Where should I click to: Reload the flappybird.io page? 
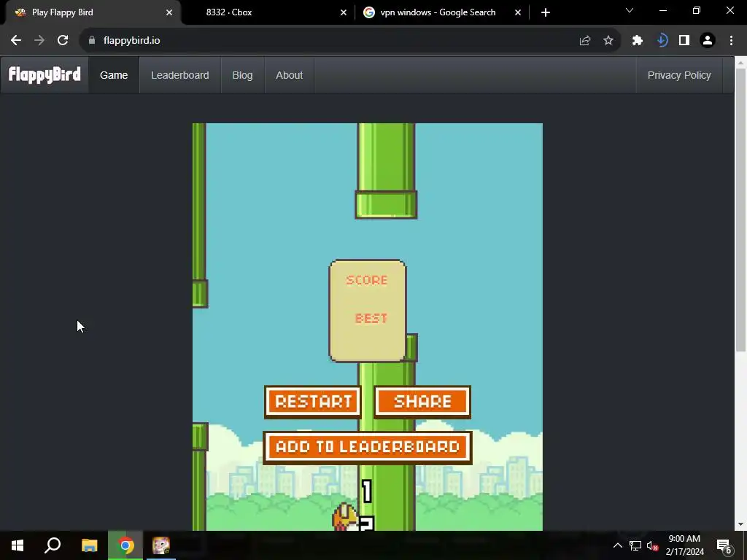click(x=63, y=41)
